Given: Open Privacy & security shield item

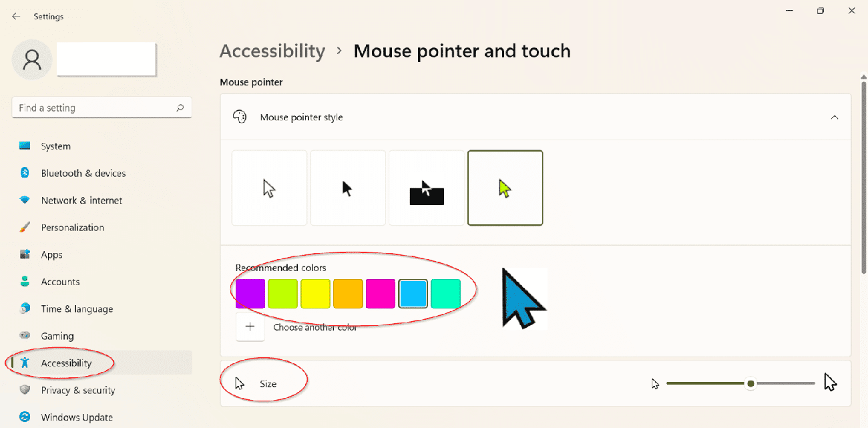Looking at the screenshot, I should pyautogui.click(x=77, y=390).
